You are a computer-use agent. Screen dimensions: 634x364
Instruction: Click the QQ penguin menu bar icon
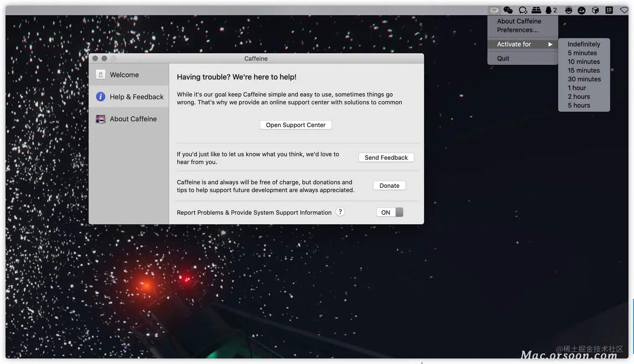[548, 10]
